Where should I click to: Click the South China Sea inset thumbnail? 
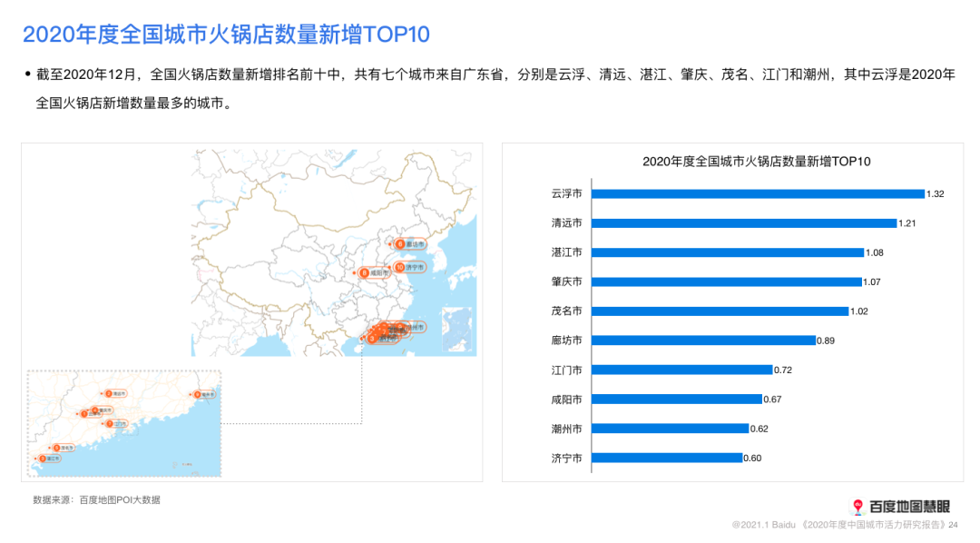click(458, 330)
